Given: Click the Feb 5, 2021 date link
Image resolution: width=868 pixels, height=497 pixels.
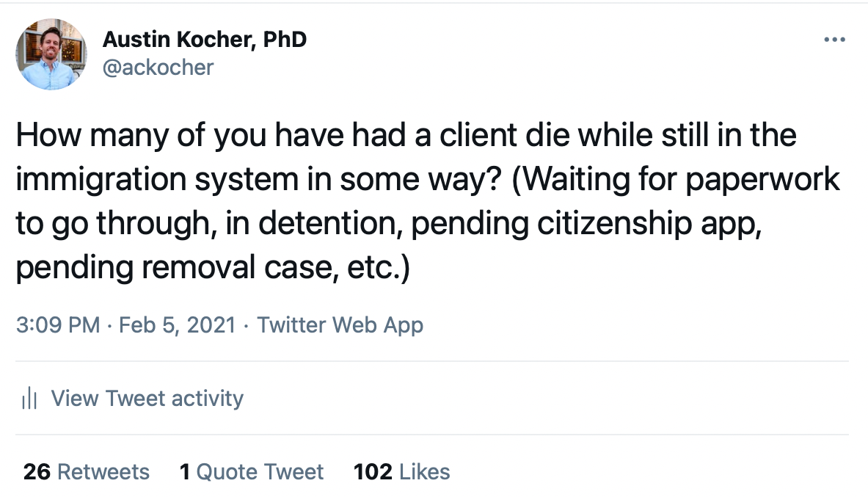Looking at the screenshot, I should tap(177, 324).
